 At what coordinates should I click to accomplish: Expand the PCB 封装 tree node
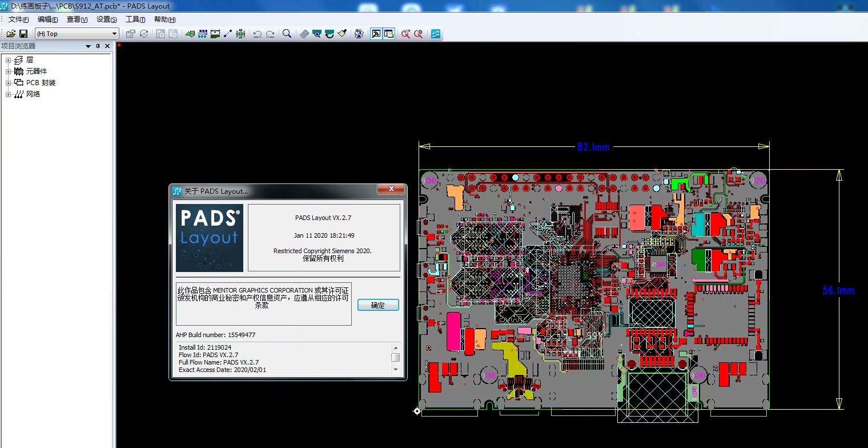[x=8, y=83]
